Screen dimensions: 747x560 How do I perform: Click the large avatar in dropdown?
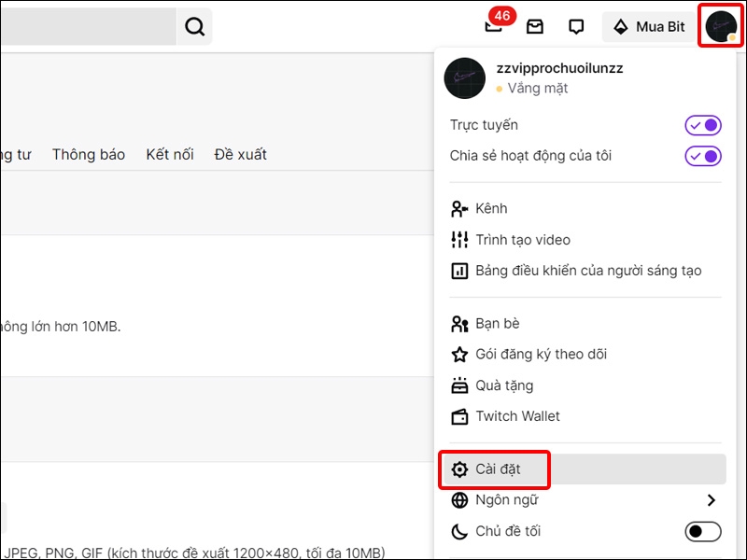464,78
